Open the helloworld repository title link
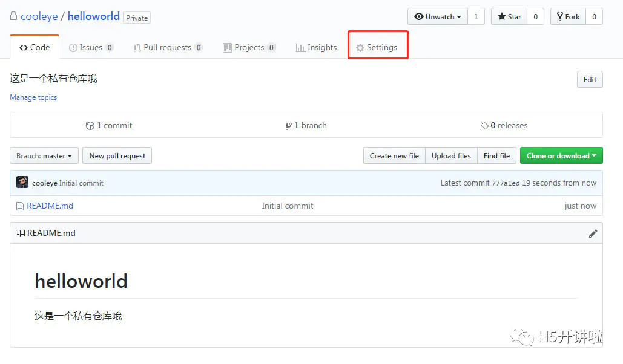The height and width of the screenshot is (364, 623). [x=93, y=16]
